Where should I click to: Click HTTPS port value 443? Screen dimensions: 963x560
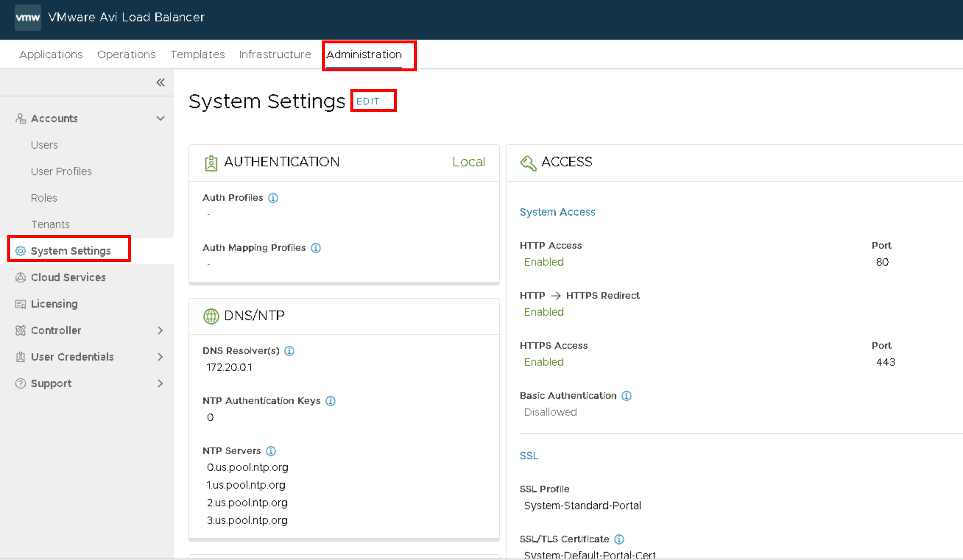pos(886,362)
